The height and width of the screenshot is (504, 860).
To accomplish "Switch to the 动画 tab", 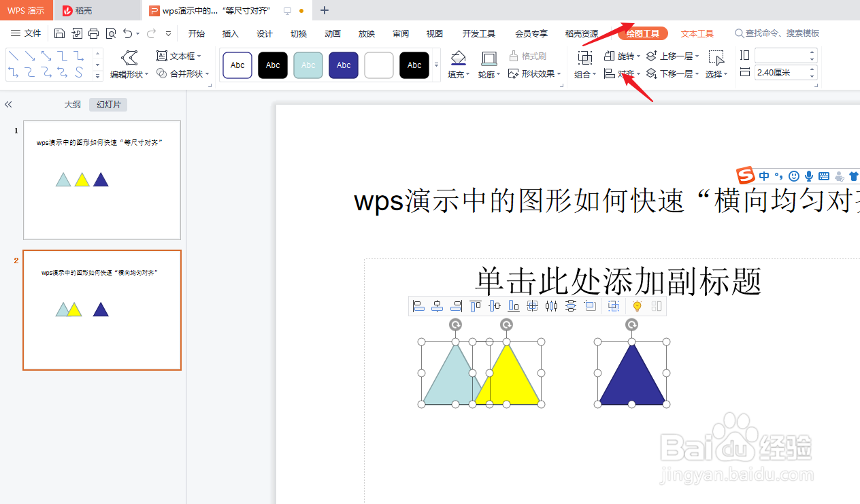I will coord(333,33).
